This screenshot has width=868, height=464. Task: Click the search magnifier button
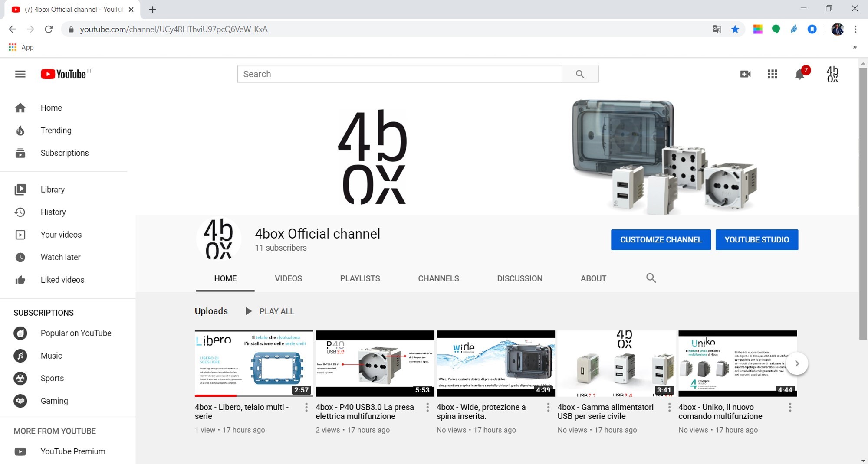pos(580,74)
